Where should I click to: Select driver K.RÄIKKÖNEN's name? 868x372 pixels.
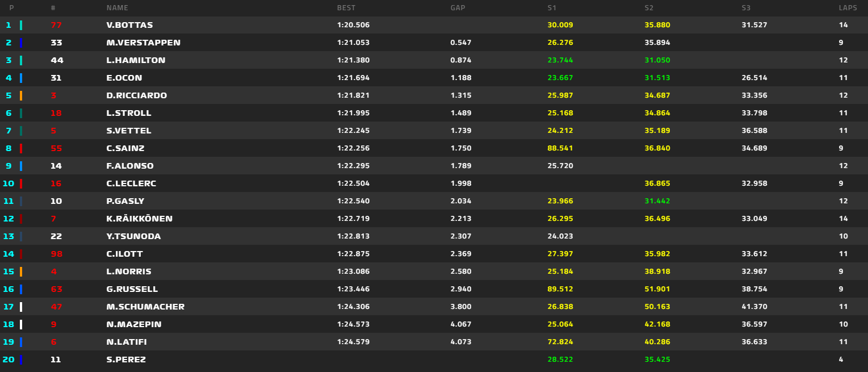[139, 219]
